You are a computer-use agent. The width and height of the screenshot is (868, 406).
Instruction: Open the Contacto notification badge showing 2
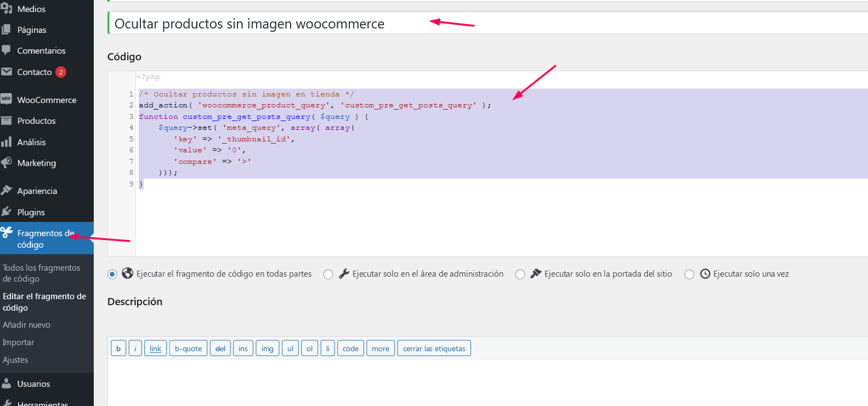coord(61,72)
